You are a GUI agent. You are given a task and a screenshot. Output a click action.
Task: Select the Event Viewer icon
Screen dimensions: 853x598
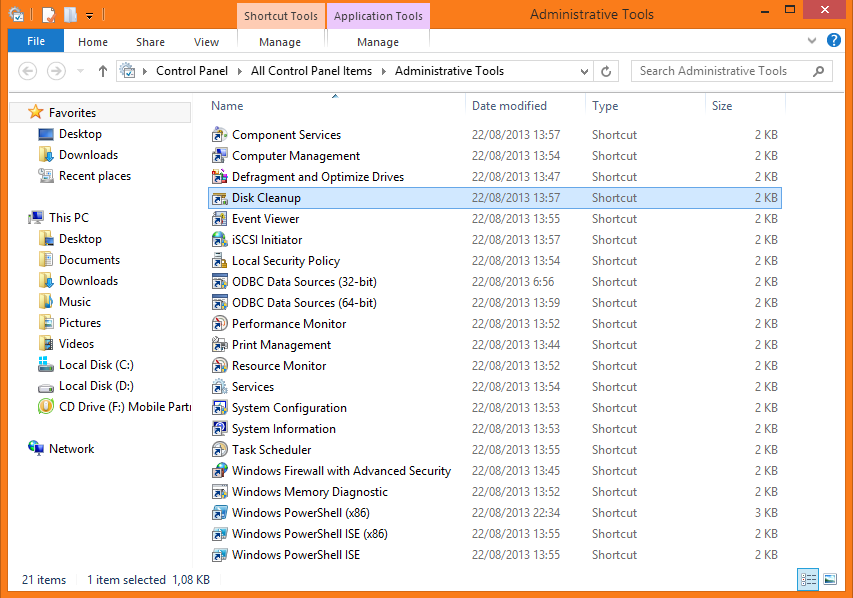coord(219,219)
